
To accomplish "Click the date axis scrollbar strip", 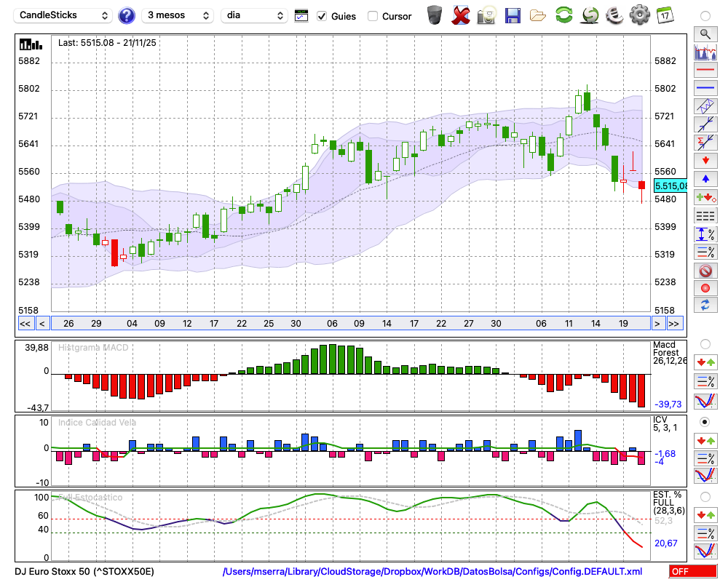I will tap(351, 324).
